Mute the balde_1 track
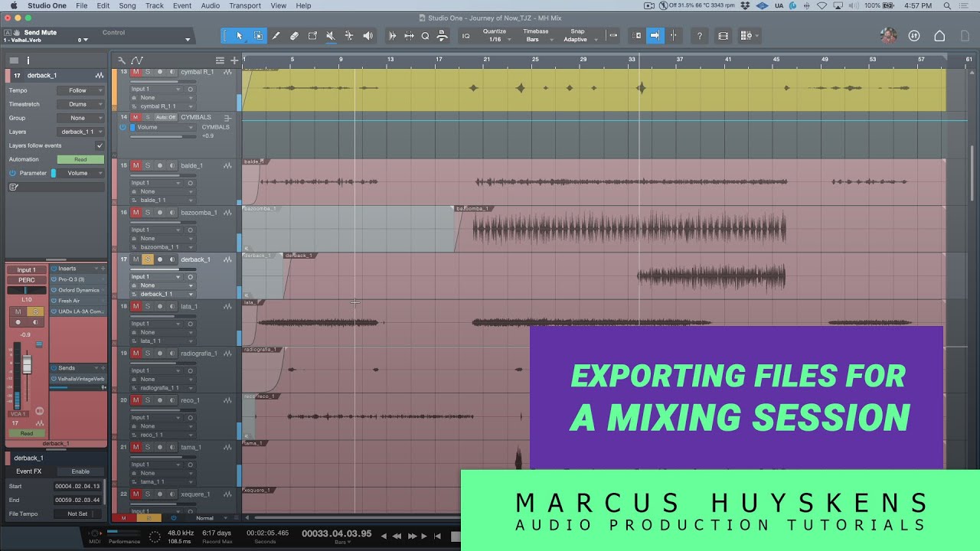This screenshot has width=980, height=551. coord(136,165)
